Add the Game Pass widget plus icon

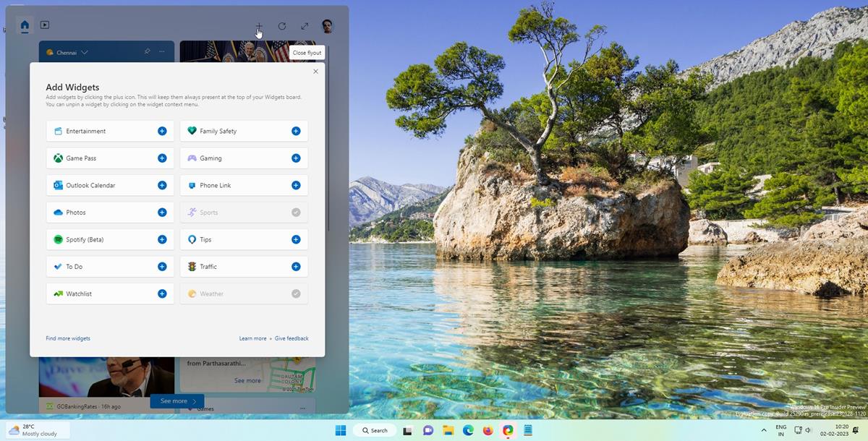click(162, 158)
